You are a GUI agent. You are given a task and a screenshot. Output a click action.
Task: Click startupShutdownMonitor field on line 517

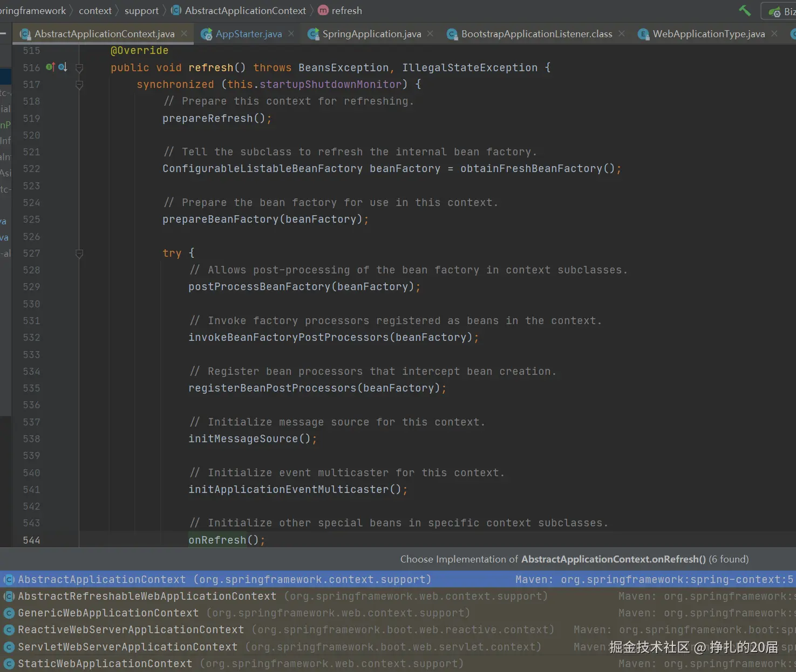[x=331, y=85]
